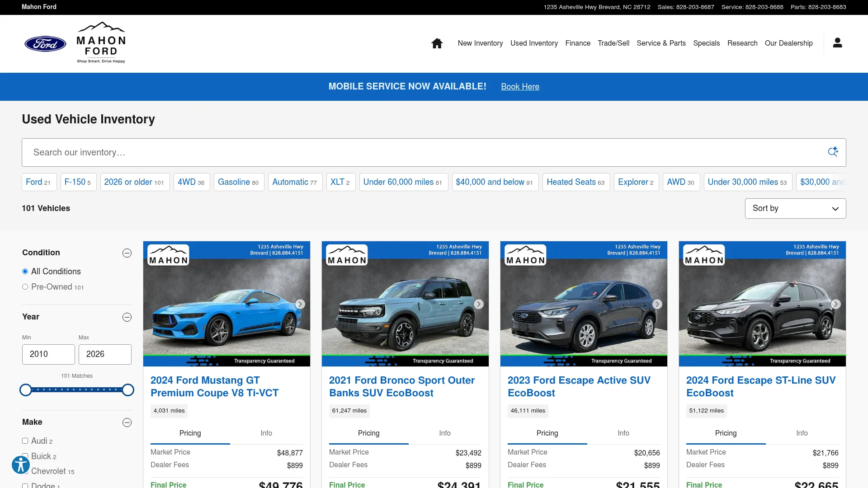Check the Buick make checkbox
The width and height of the screenshot is (868, 488).
tap(25, 456)
